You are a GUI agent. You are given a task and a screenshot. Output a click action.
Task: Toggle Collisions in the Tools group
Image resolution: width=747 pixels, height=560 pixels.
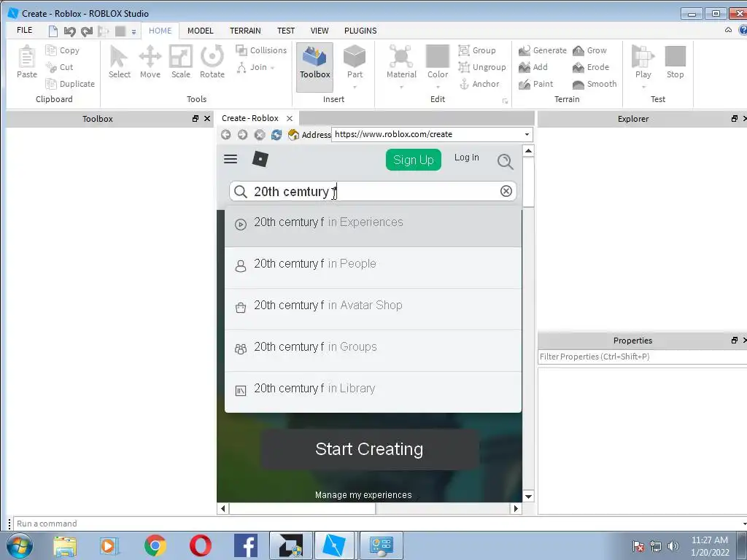(x=261, y=50)
